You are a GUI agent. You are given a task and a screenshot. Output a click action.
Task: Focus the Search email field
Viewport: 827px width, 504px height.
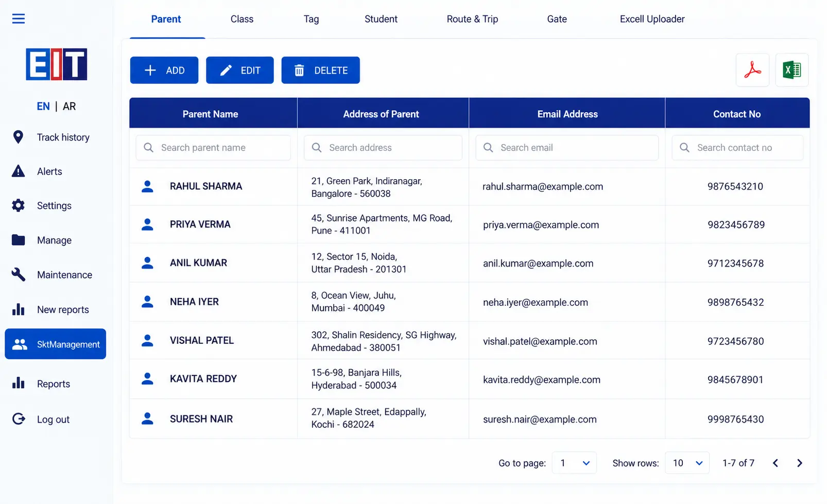tap(567, 148)
